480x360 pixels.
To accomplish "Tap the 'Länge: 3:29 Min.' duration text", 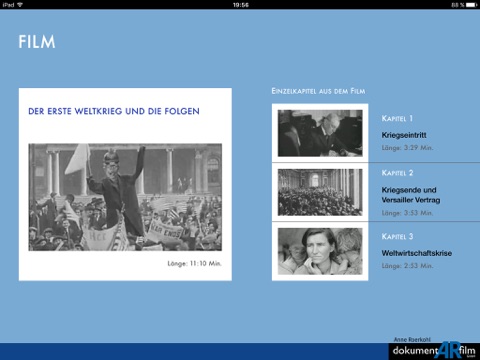I will (407, 148).
